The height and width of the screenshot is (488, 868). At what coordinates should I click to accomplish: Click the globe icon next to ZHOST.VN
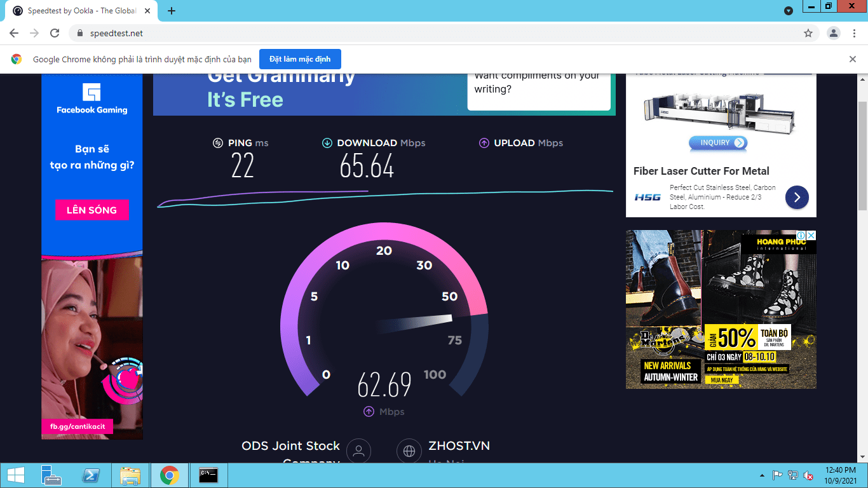coord(409,451)
